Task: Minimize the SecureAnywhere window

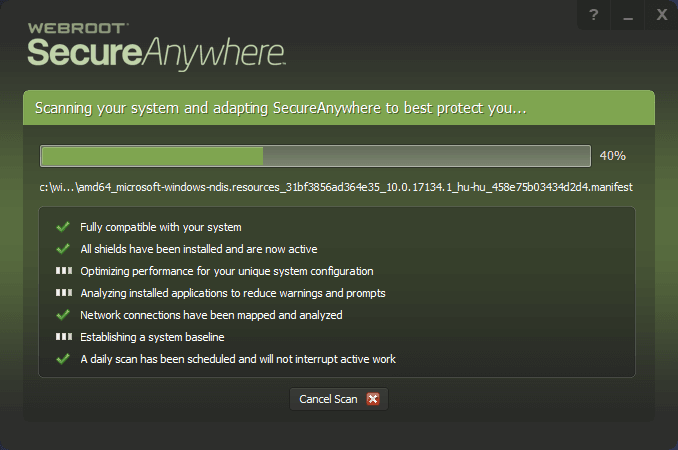Action: coord(628,16)
